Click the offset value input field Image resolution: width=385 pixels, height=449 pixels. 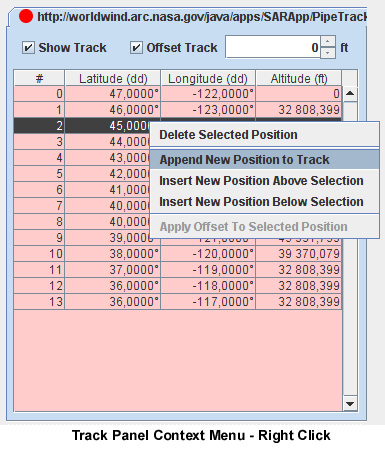(x=273, y=47)
